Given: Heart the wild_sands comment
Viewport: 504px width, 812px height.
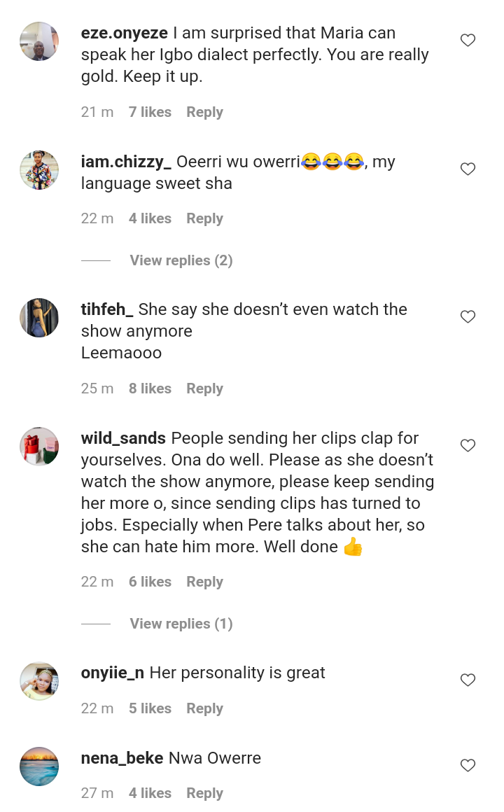Looking at the screenshot, I should tap(468, 446).
